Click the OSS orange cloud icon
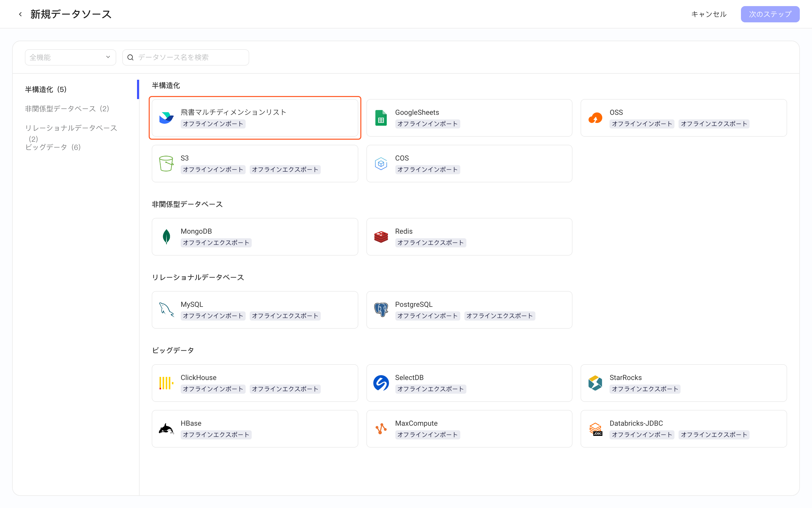The image size is (812, 508). pyautogui.click(x=595, y=118)
